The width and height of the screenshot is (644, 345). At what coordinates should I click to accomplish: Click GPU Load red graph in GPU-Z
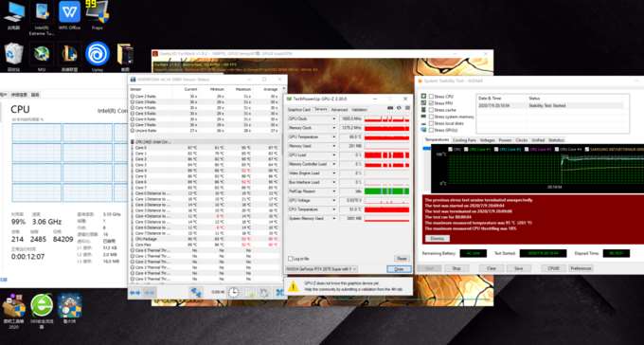pyautogui.click(x=387, y=155)
